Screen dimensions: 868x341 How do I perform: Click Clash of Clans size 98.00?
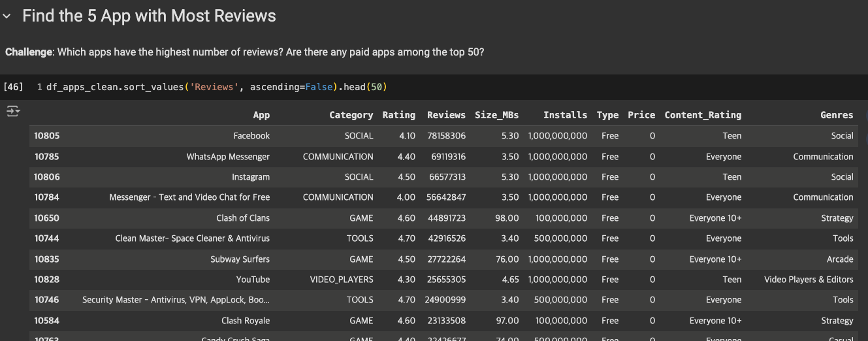tap(506, 218)
